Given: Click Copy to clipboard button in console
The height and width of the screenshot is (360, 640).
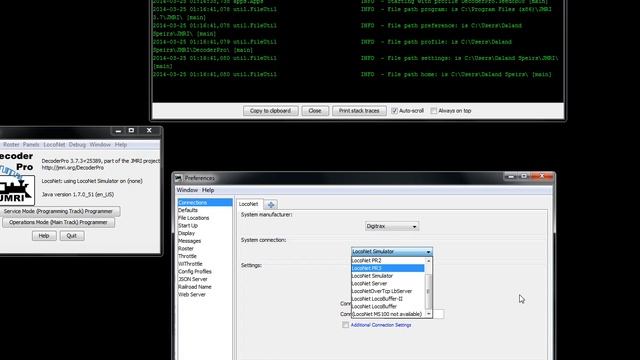Looking at the screenshot, I should coord(271,111).
